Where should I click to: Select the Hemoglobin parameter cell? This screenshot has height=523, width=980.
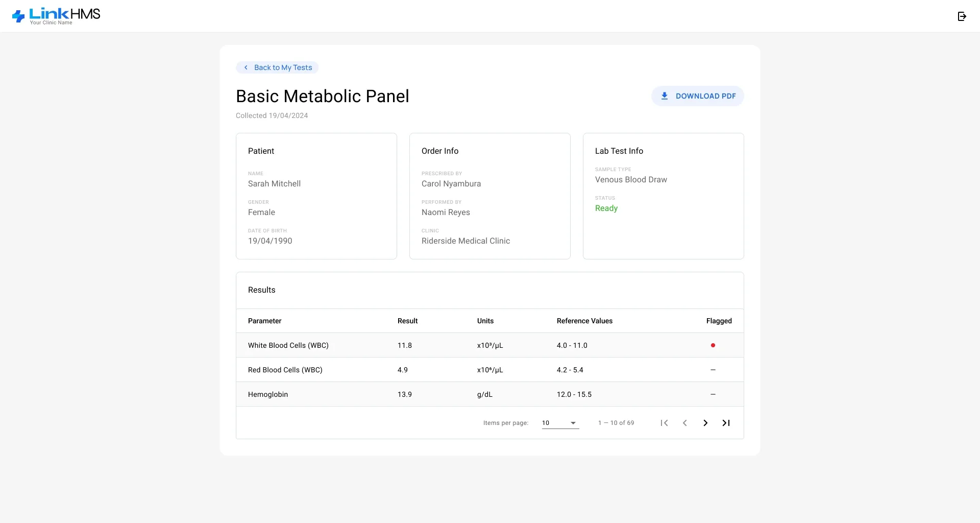point(268,394)
